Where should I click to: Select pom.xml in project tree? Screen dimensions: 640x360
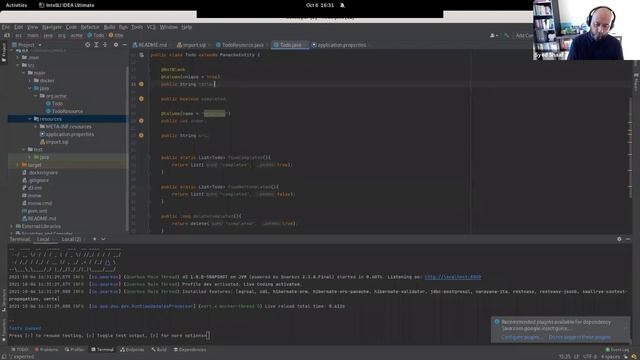tap(34, 211)
